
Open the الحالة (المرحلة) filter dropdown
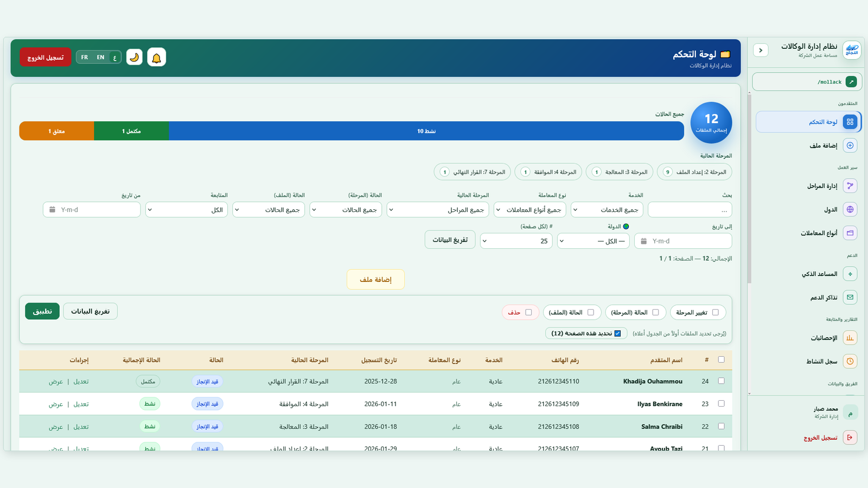coord(346,210)
